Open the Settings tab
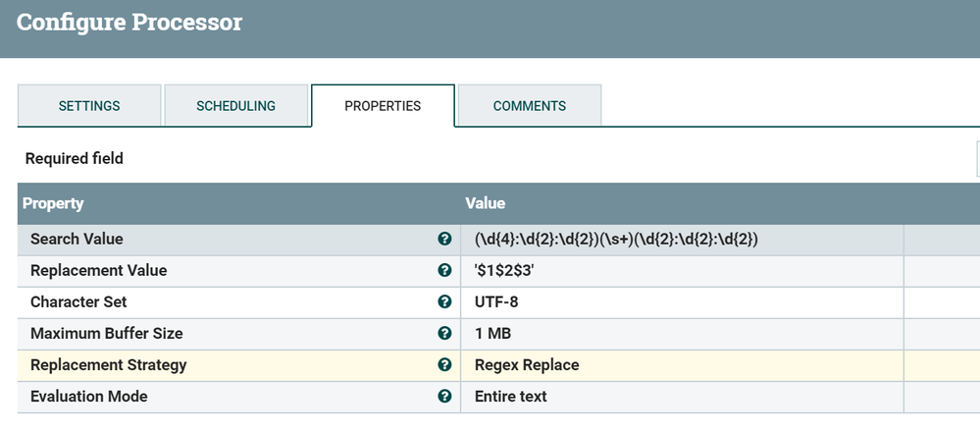This screenshot has width=980, height=434. point(89,106)
